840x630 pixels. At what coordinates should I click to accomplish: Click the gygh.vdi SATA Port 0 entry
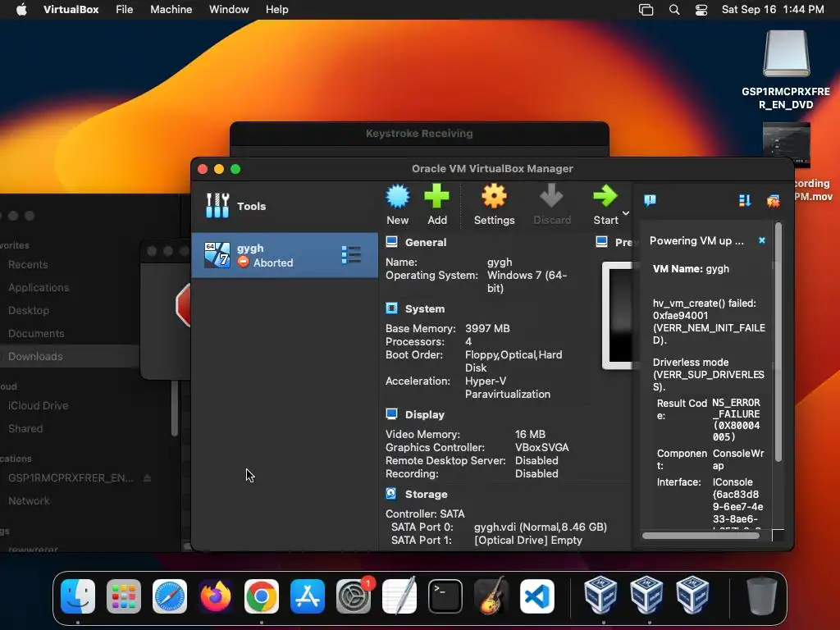click(540, 527)
